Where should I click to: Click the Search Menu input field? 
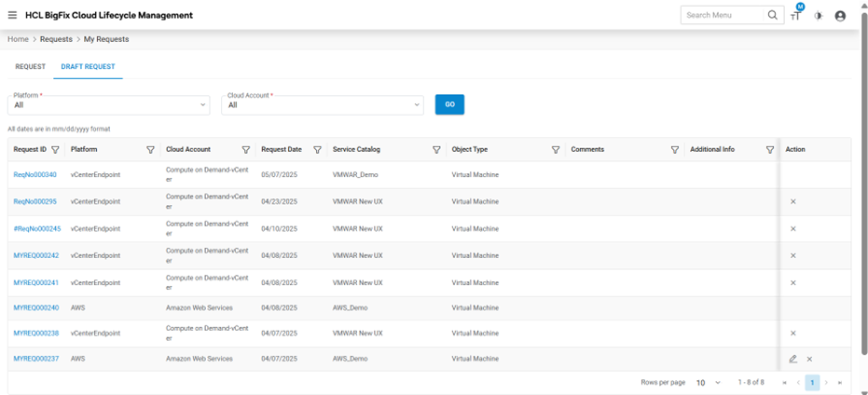tap(723, 16)
